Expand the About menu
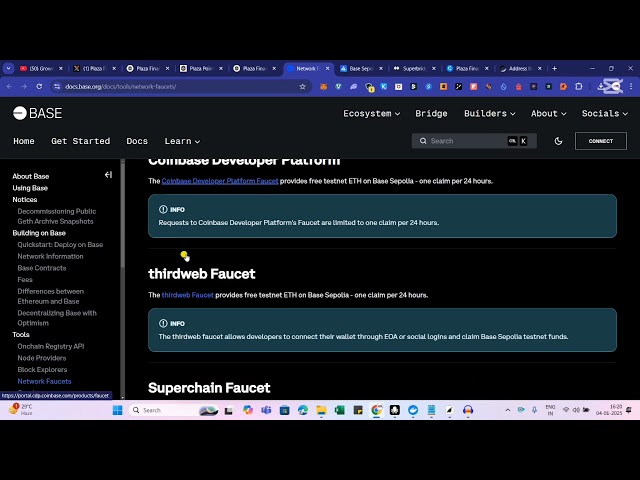 pos(549,113)
